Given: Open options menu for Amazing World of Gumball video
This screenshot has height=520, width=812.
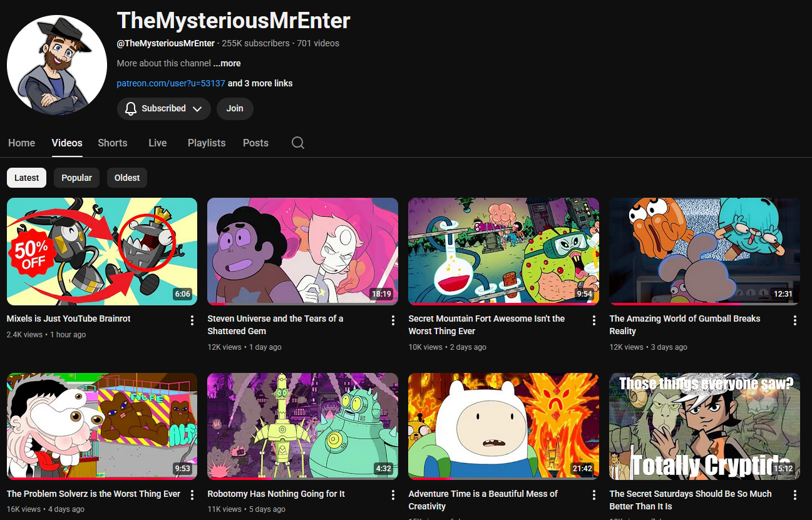Looking at the screenshot, I should coord(795,320).
